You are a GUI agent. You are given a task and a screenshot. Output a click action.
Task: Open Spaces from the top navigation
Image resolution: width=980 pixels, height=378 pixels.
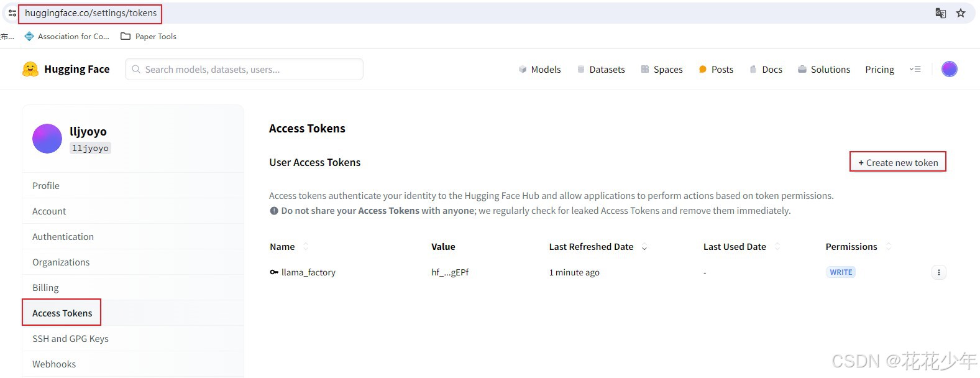pos(662,70)
